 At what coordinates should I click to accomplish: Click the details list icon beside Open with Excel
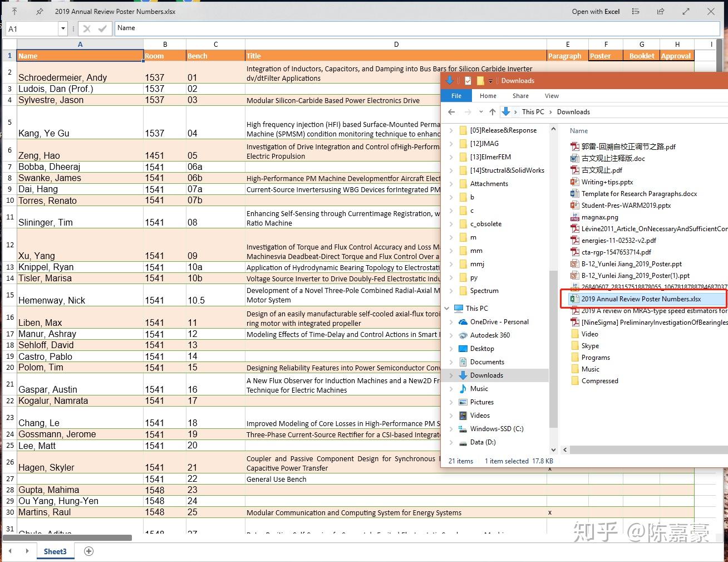click(636, 11)
